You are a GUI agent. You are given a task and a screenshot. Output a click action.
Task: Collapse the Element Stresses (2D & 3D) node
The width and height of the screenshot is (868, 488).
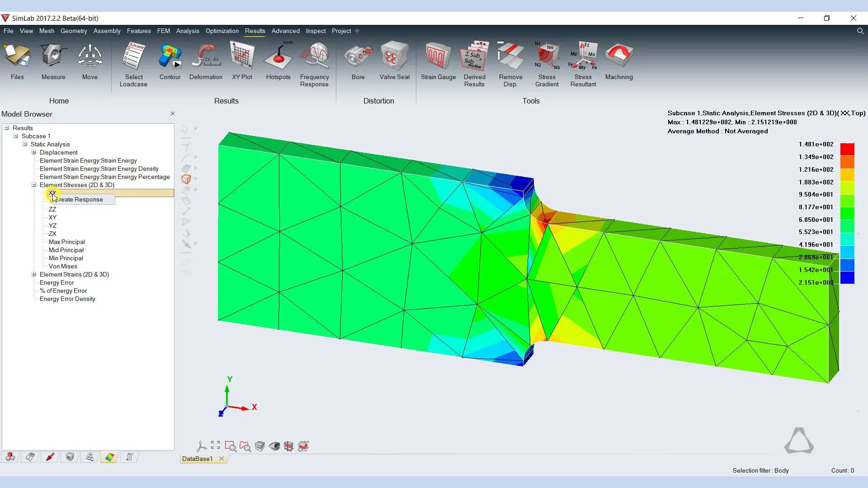[34, 185]
